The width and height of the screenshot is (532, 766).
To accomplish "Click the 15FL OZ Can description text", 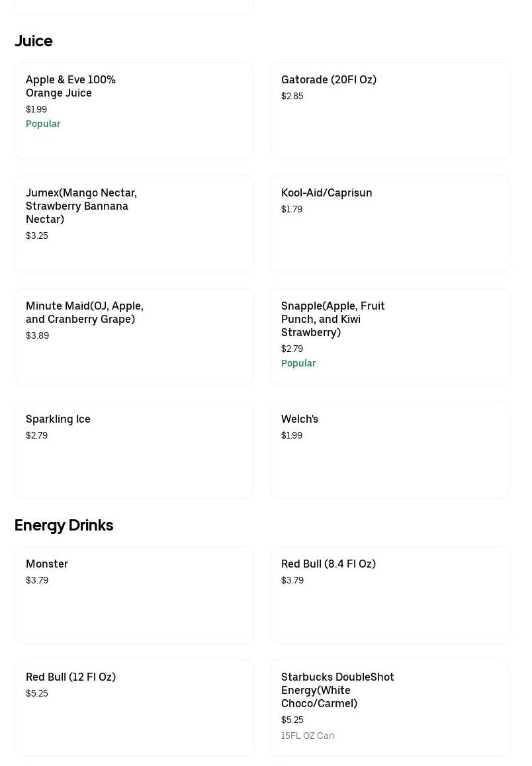I will (308, 736).
